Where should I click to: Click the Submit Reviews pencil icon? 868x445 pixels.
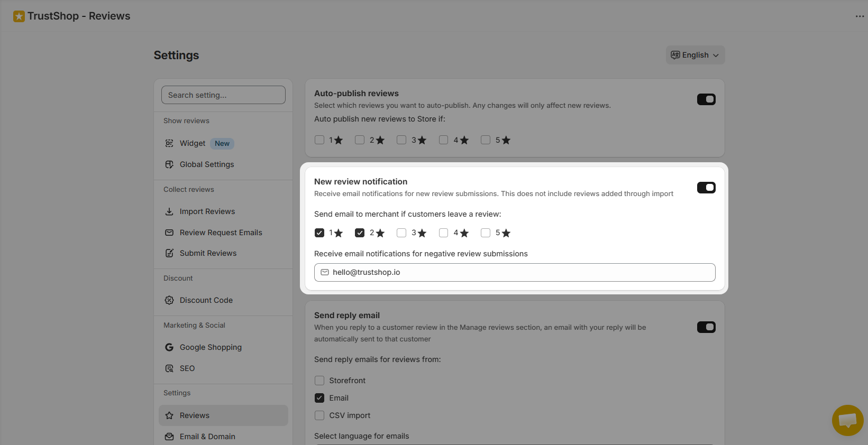click(x=169, y=253)
